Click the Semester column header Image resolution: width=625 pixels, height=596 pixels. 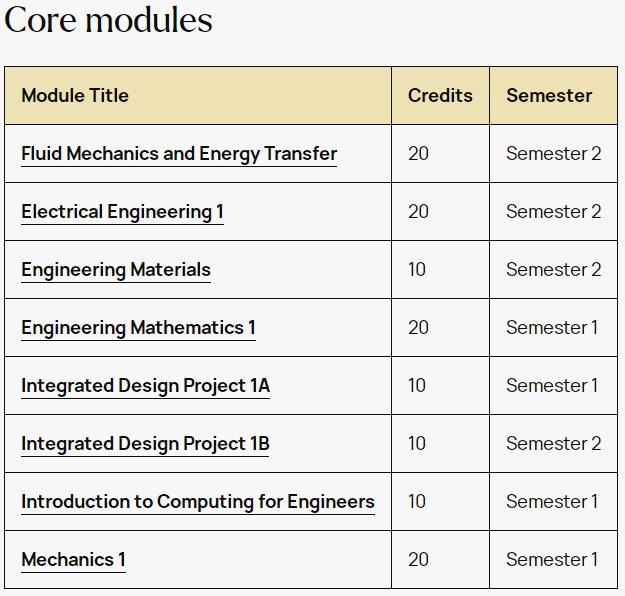click(x=549, y=96)
